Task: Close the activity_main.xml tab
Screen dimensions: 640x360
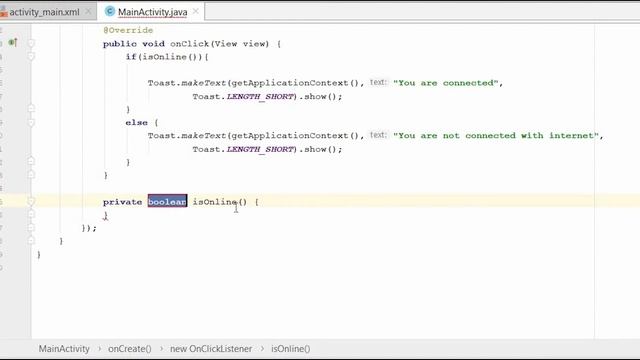Action: 88,12
